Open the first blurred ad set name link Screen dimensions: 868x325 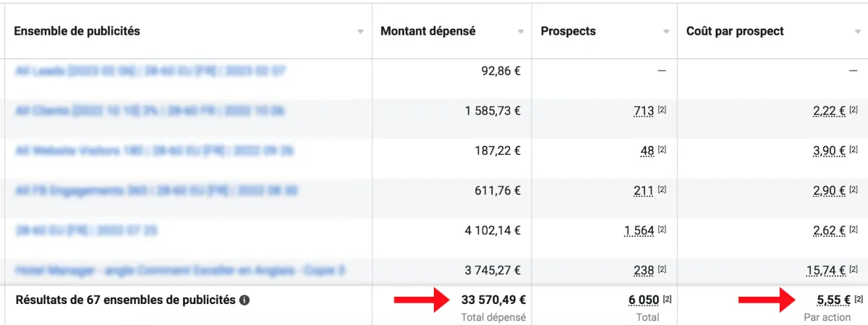coord(150,71)
